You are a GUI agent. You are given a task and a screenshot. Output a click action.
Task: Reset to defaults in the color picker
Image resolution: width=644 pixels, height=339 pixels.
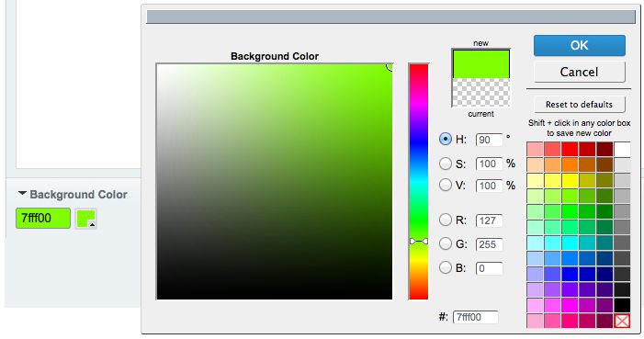point(579,105)
